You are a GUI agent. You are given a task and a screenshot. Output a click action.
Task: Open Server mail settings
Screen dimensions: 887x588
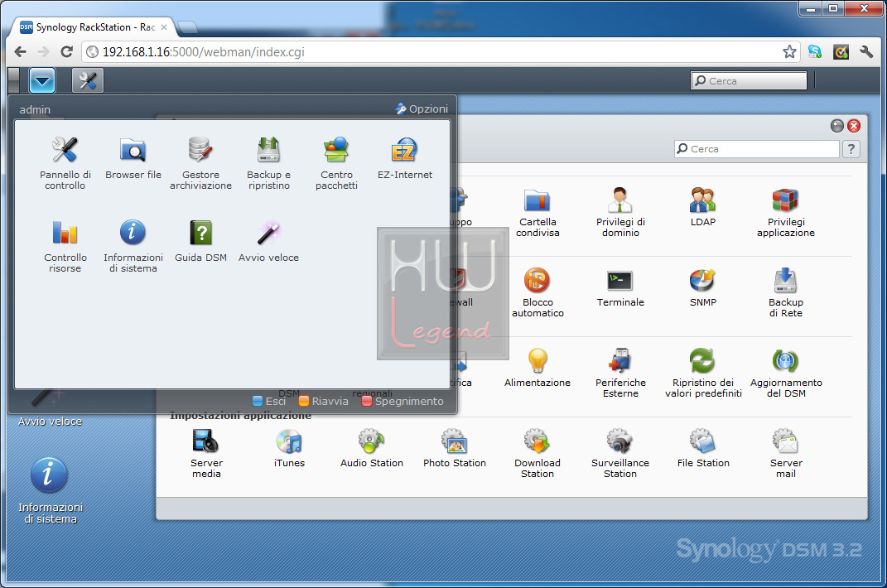click(x=786, y=453)
